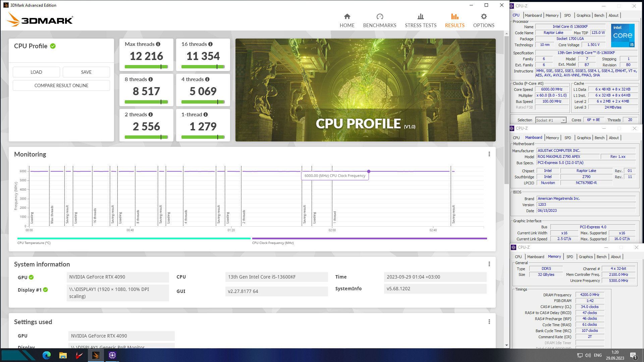This screenshot has height=362, width=644.
Task: Switch to Memory tab in top CPU-Z window
Action: (552, 15)
